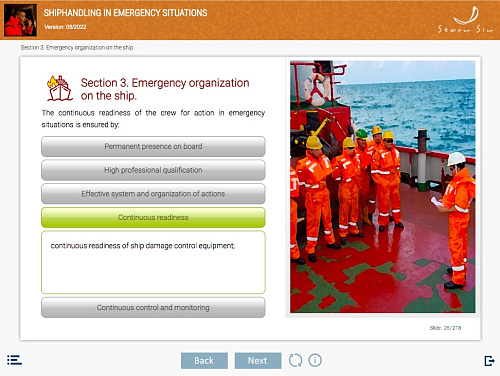Click the slide counter text
This screenshot has width=500, height=376.
(445, 328)
